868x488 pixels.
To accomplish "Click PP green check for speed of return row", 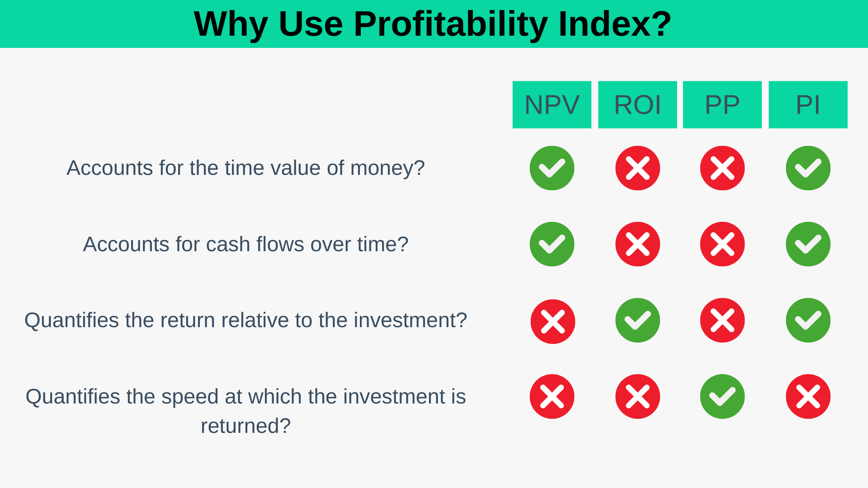I will [722, 396].
